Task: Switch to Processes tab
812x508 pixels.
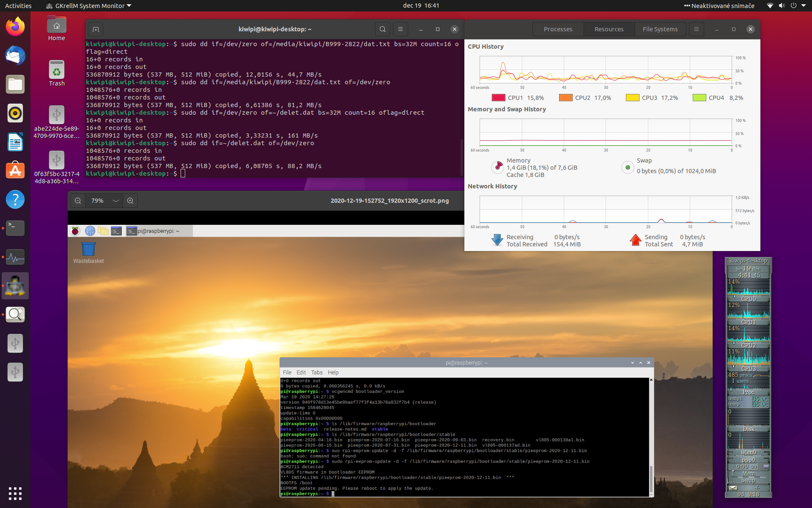Action: pos(558,29)
